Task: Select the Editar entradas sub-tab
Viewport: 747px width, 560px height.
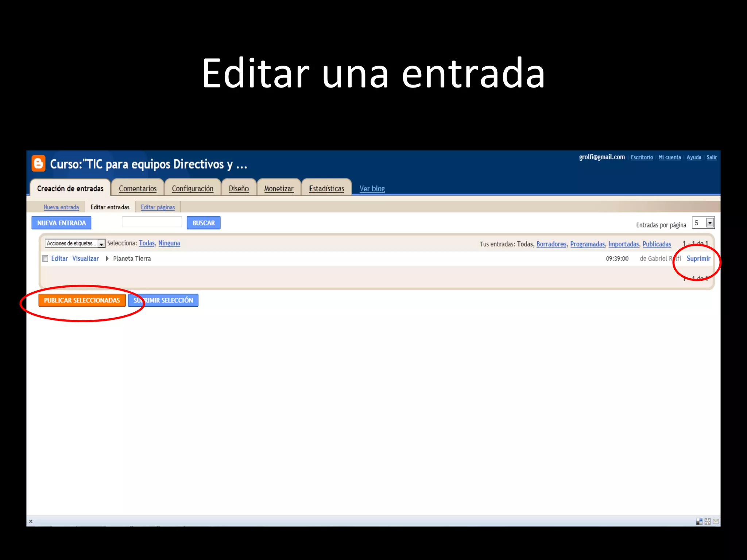Action: (x=110, y=207)
